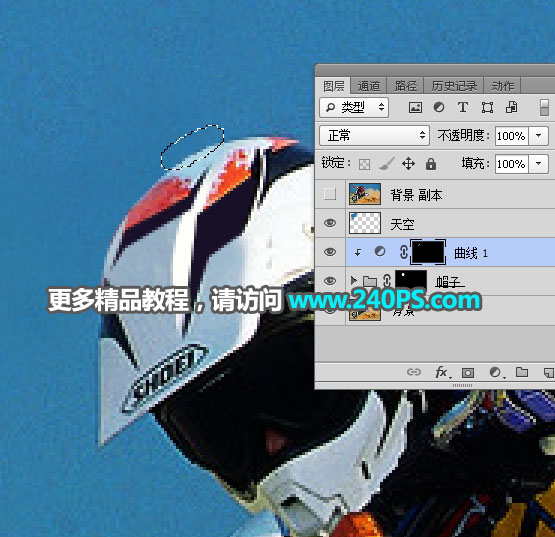Filter for type layers T icon

click(463, 107)
